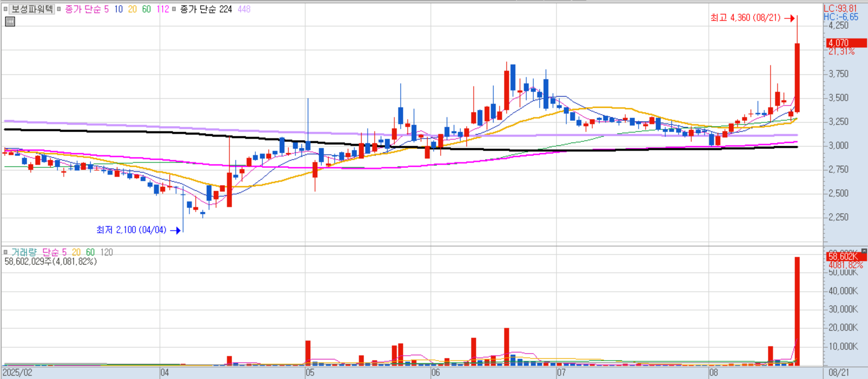The height and width of the screenshot is (379, 868).
Task: Click the small icon above the 58,602K tag
Action: tap(864, 251)
